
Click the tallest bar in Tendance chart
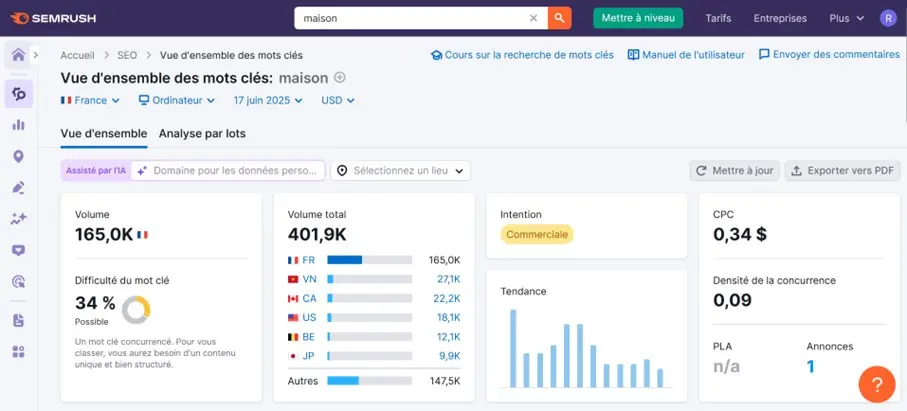513,348
